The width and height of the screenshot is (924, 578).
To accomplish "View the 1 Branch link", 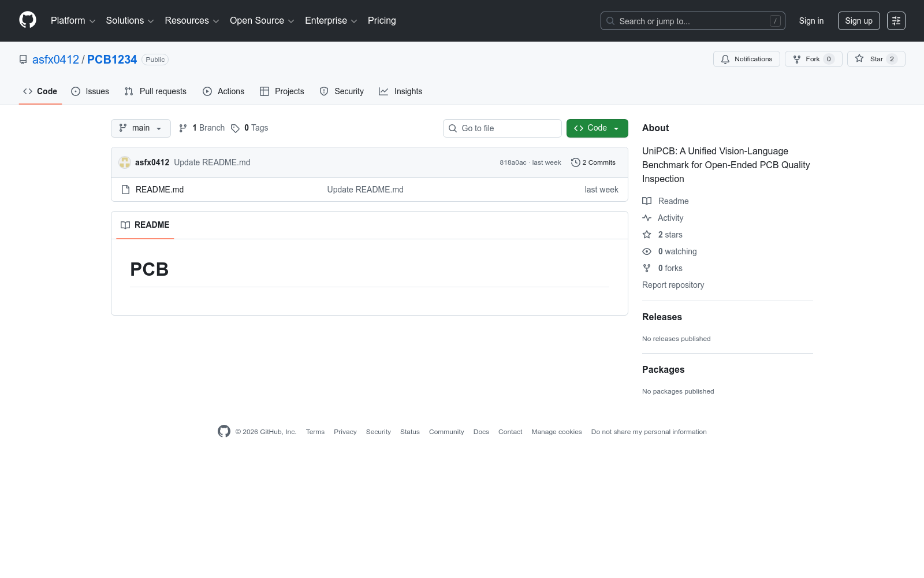I will 202,128.
